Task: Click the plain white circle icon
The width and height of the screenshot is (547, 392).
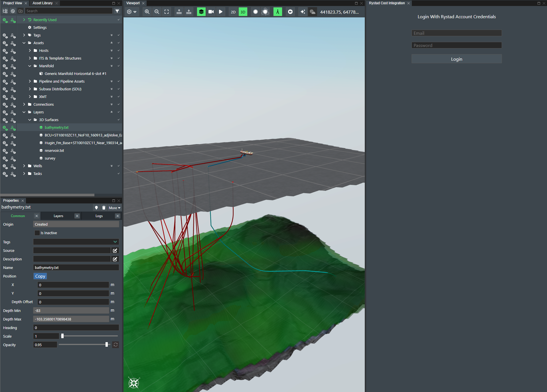Action: pos(256,12)
